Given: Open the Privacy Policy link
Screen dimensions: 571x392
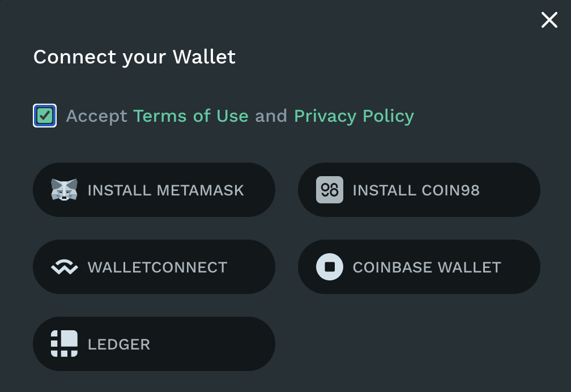Looking at the screenshot, I should click(354, 116).
